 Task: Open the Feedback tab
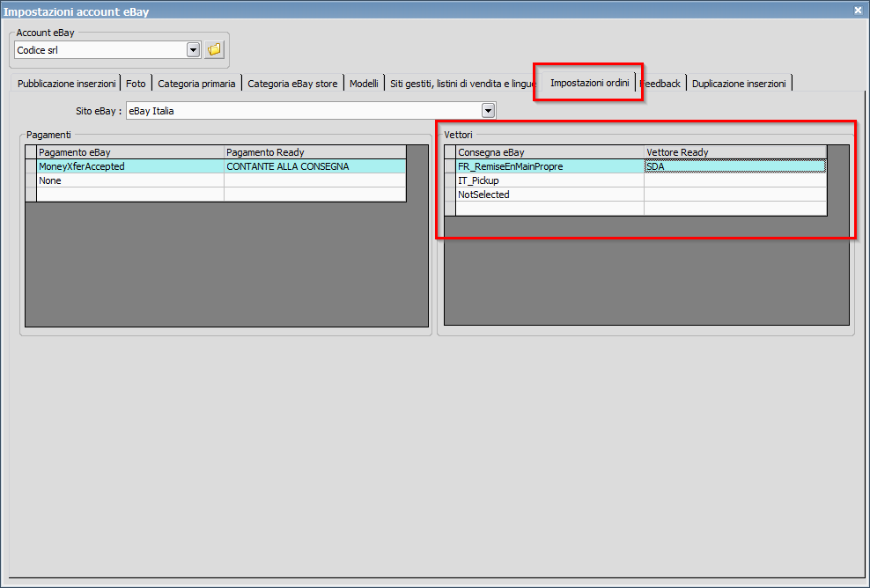660,84
